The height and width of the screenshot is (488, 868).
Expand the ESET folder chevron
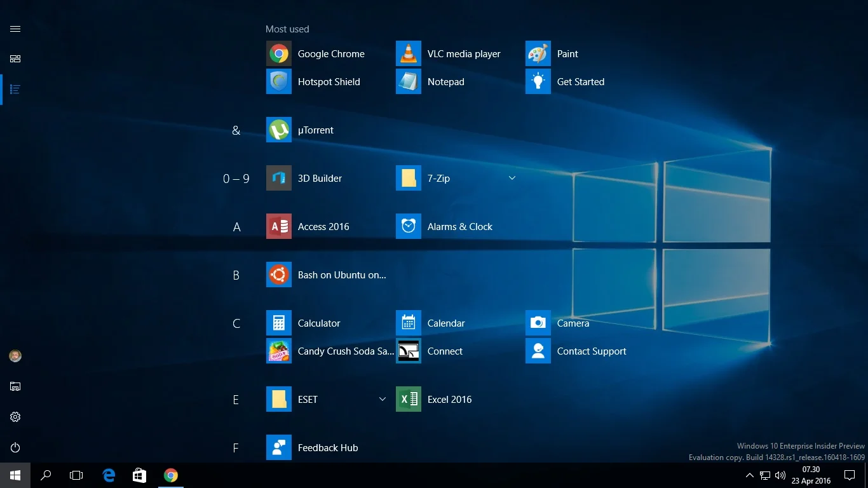click(383, 399)
